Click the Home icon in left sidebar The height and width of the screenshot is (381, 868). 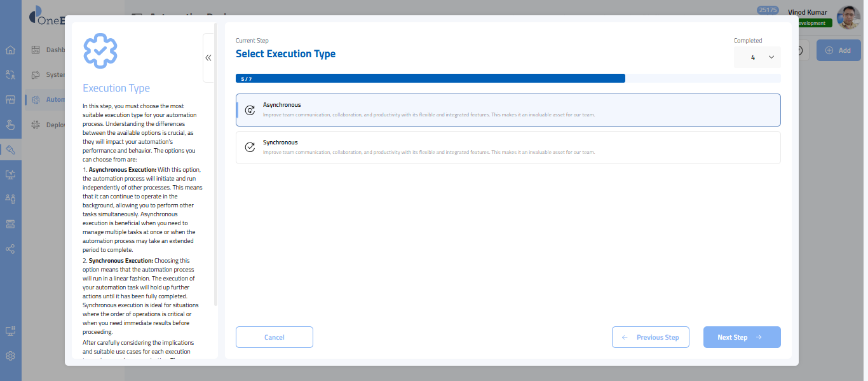[10, 50]
